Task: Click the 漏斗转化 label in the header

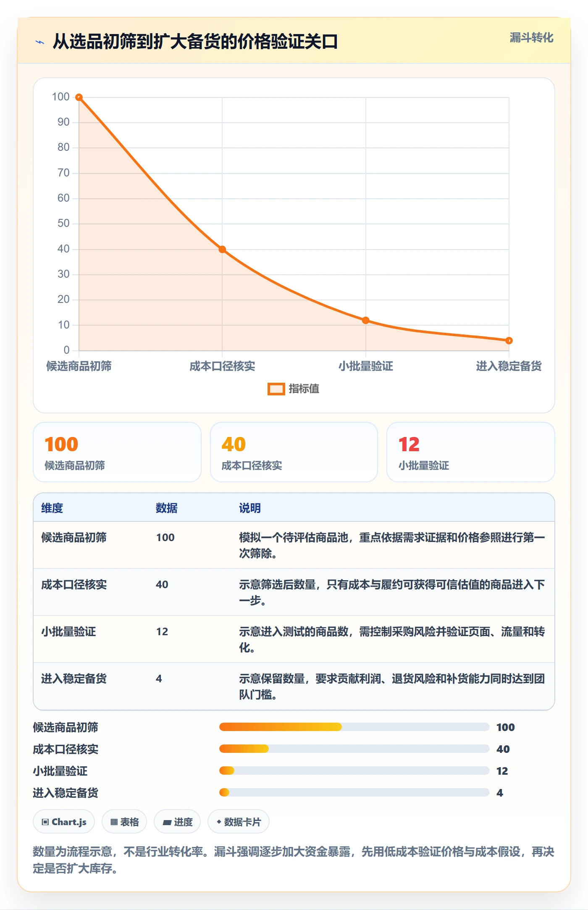Action: [531, 38]
